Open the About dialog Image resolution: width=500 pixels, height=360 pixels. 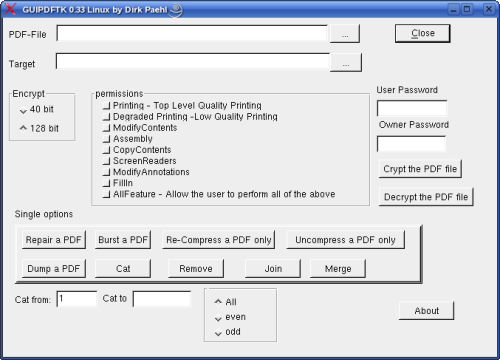coord(426,311)
